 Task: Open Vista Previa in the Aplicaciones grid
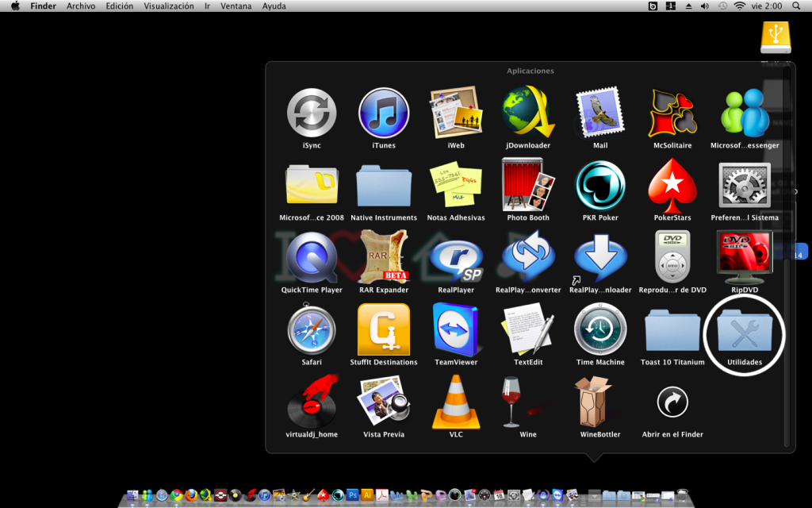pyautogui.click(x=384, y=402)
